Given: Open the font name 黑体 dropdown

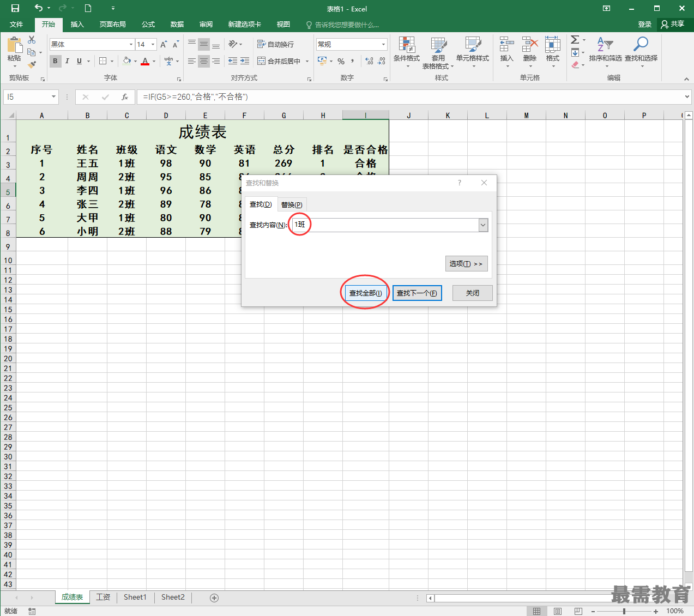Looking at the screenshot, I should point(131,44).
